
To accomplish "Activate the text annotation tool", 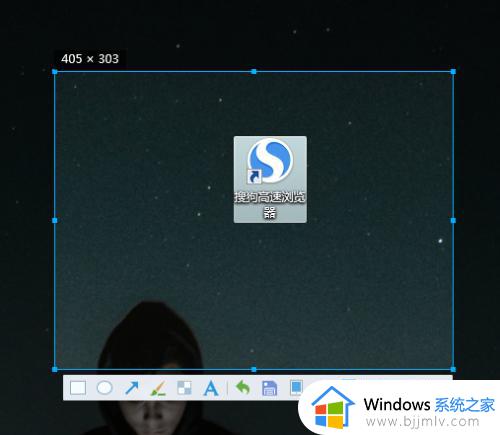I will click(211, 388).
